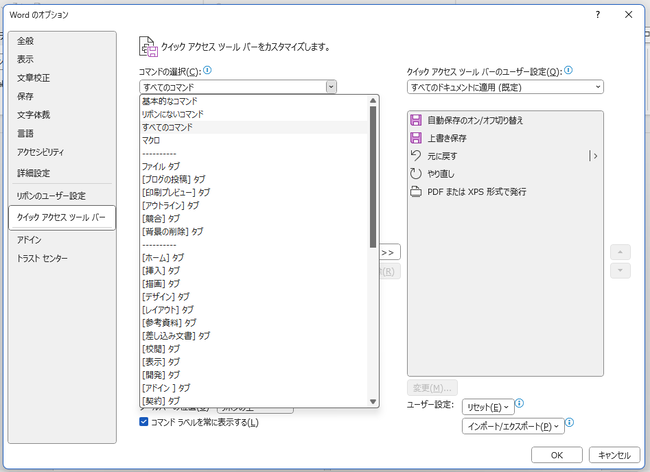Open the アクセシビリティ options category

pos(62,152)
